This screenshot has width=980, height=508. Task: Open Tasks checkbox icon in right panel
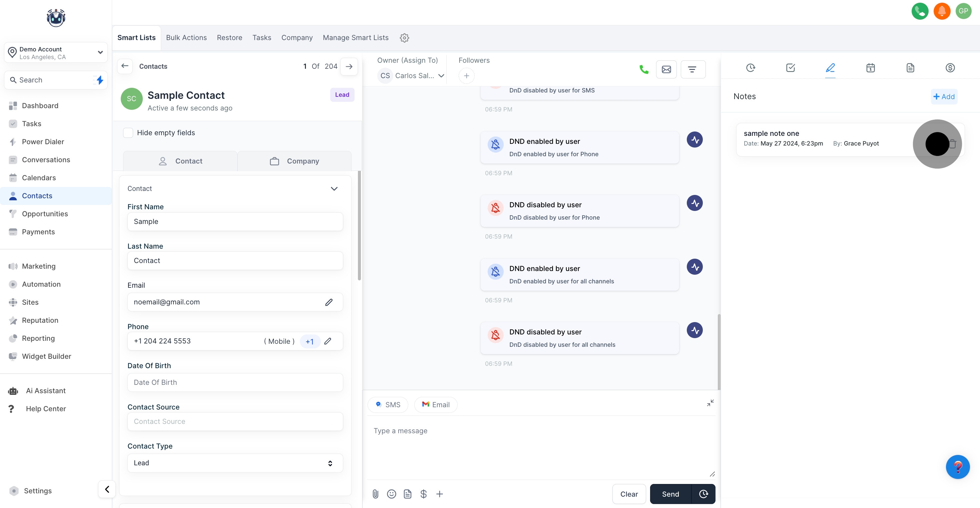coord(790,68)
